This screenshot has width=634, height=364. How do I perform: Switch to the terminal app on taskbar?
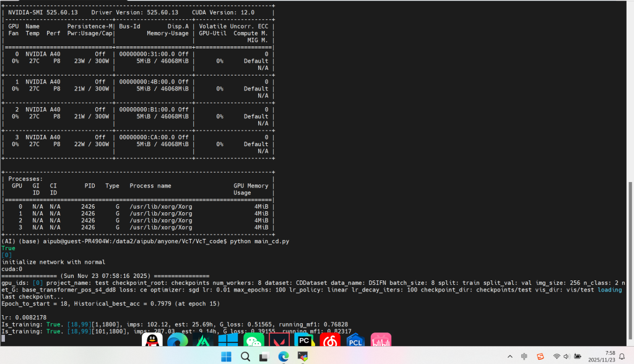[302, 357]
